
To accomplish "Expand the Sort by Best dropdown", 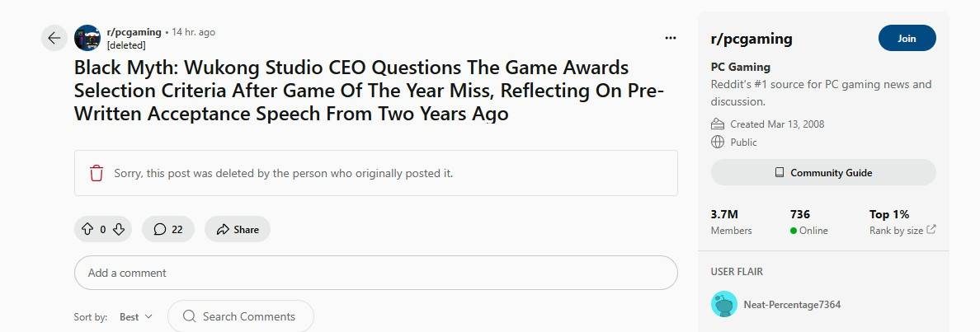I will pos(136,316).
